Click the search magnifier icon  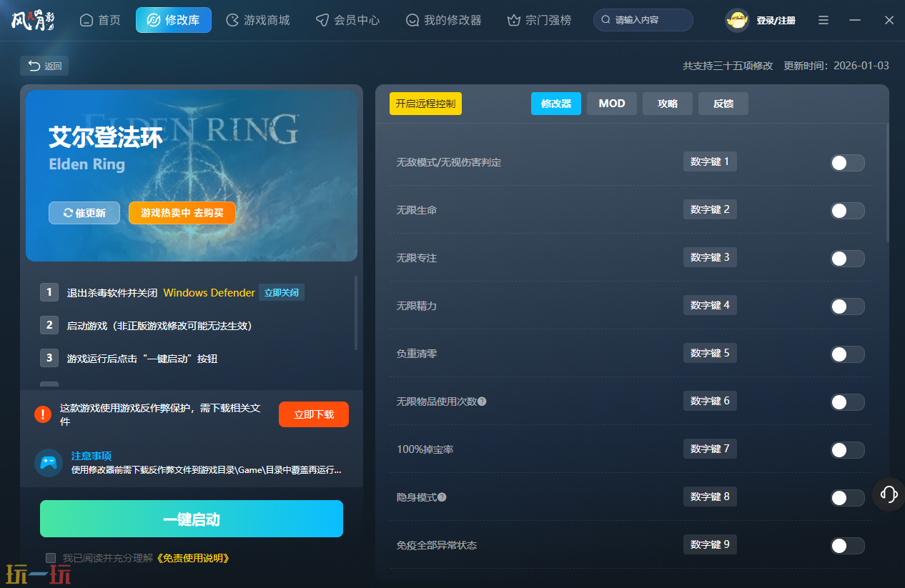[x=605, y=20]
